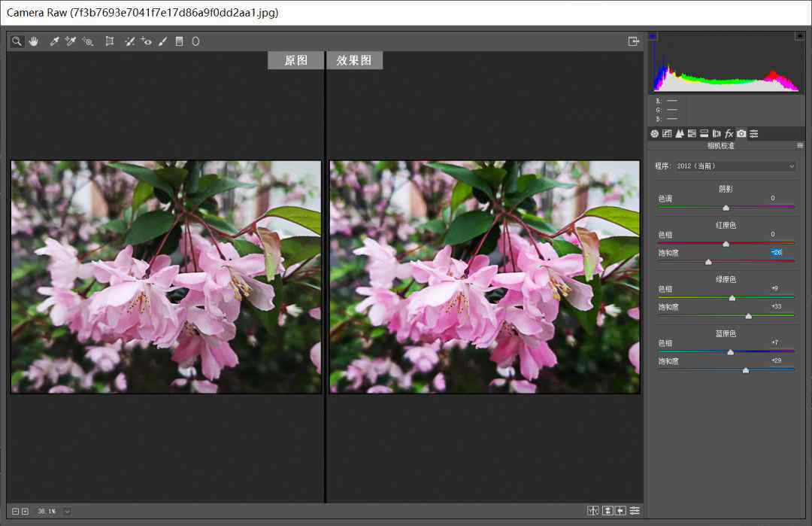Viewport: 812px width, 526px height.
Task: Open the Tone Curve panel tab
Action: [x=667, y=134]
